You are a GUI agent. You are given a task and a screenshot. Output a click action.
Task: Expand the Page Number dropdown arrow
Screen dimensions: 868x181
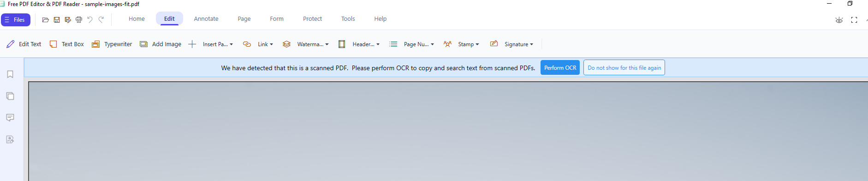[433, 44]
